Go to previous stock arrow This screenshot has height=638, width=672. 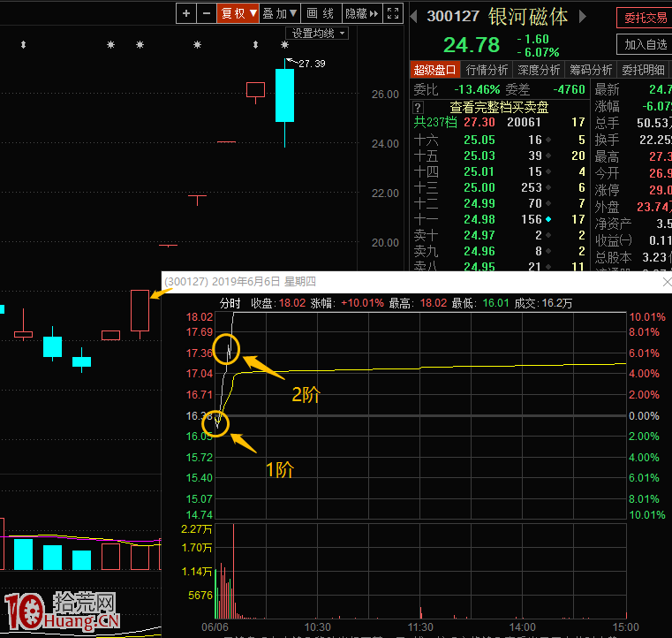[x=413, y=17]
